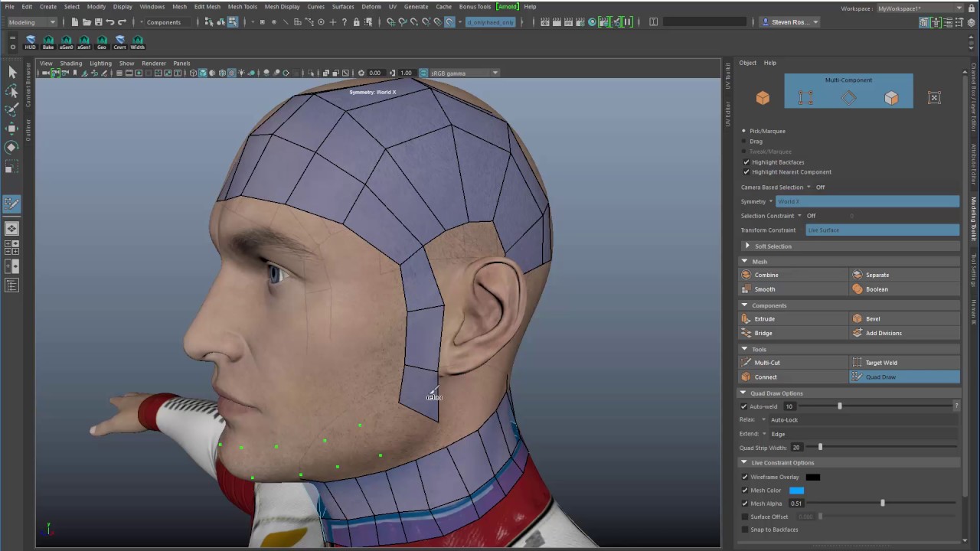Image resolution: width=980 pixels, height=551 pixels.
Task: Click the Bake shelf icon
Action: (48, 41)
